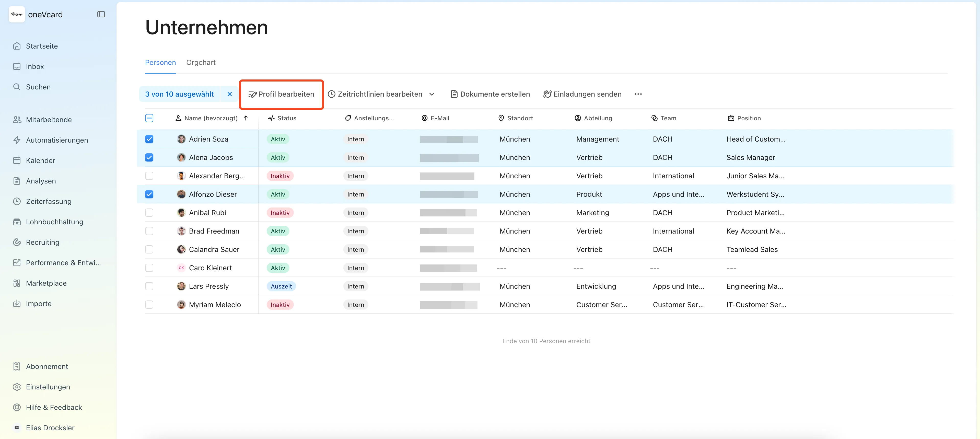Click Adrien Soza's avatar

tap(181, 139)
